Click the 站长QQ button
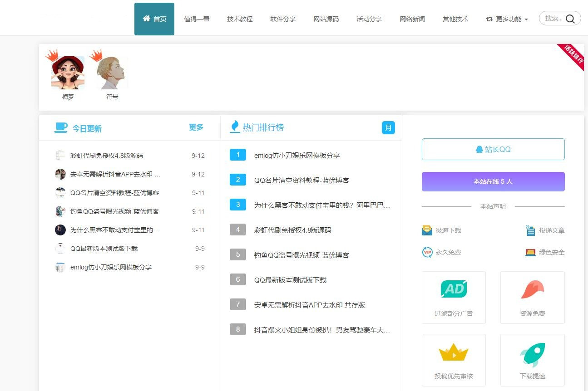The width and height of the screenshot is (588, 391). coord(493,149)
